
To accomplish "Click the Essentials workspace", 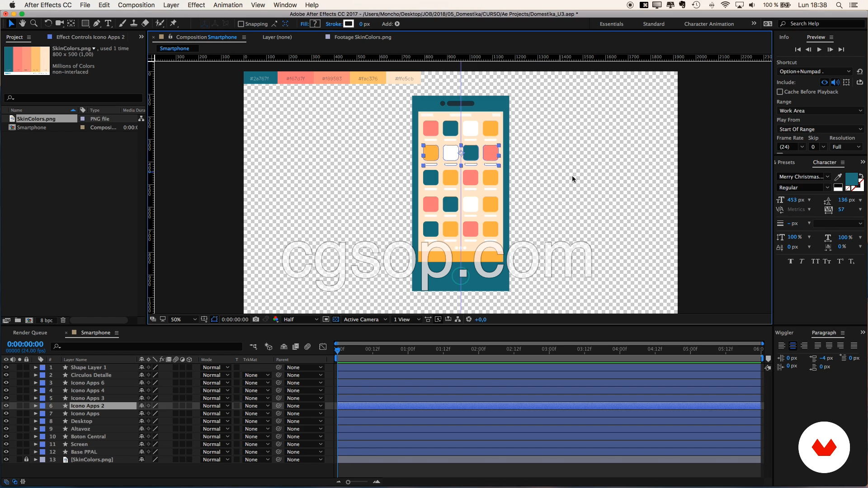I will click(611, 24).
